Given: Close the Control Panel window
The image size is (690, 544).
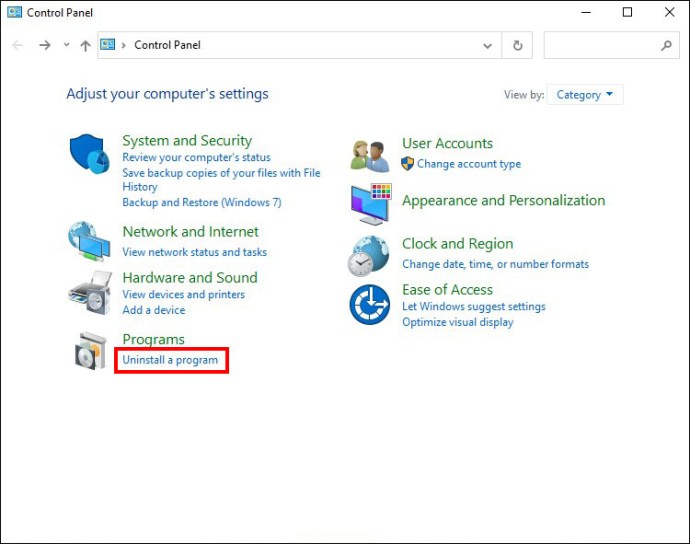Looking at the screenshot, I should point(669,12).
